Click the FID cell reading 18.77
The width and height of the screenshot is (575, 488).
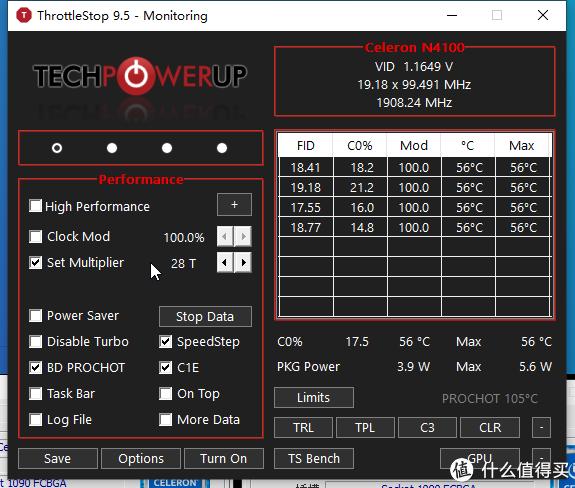coord(305,227)
